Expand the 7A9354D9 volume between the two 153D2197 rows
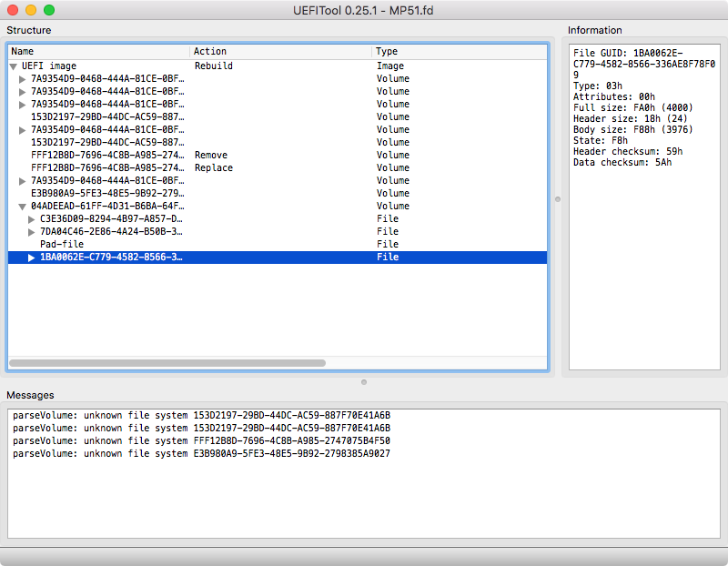The image size is (728, 566). tap(22, 130)
